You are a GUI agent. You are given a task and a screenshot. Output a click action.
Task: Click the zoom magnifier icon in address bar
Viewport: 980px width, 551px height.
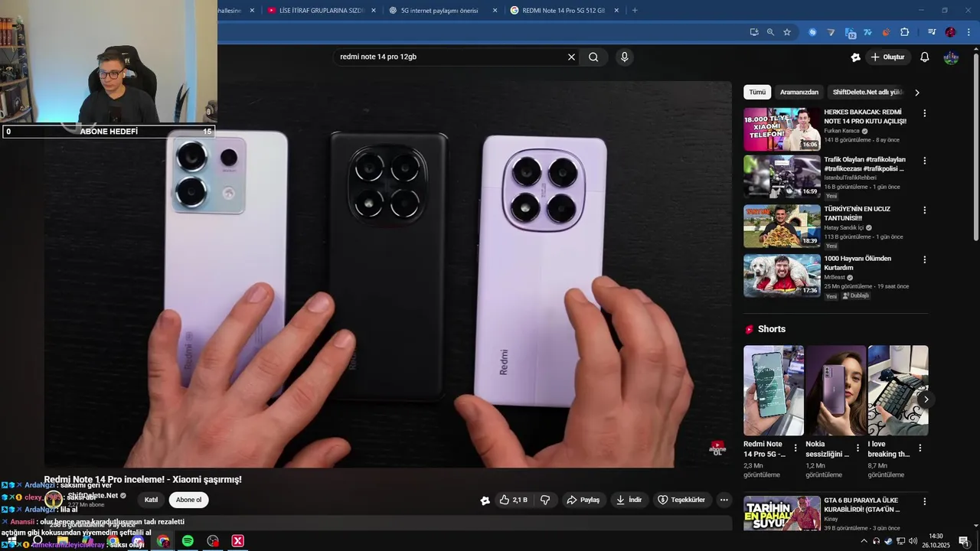point(770,32)
